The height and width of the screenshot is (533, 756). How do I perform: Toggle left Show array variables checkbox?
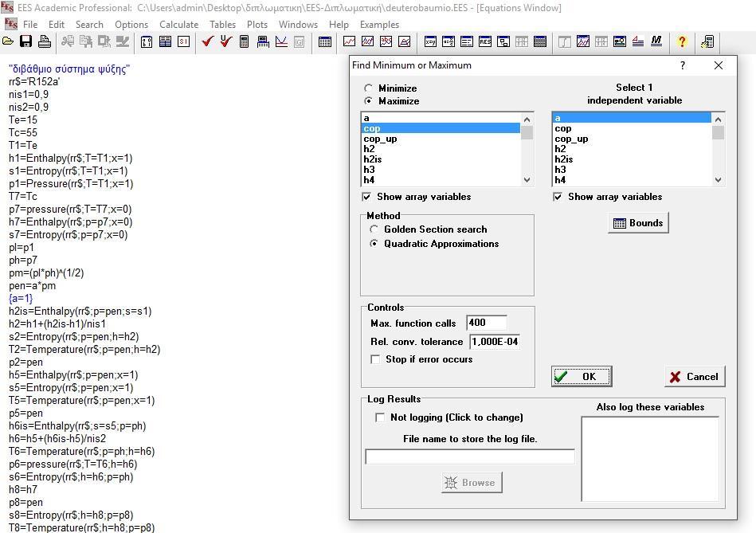pos(367,197)
